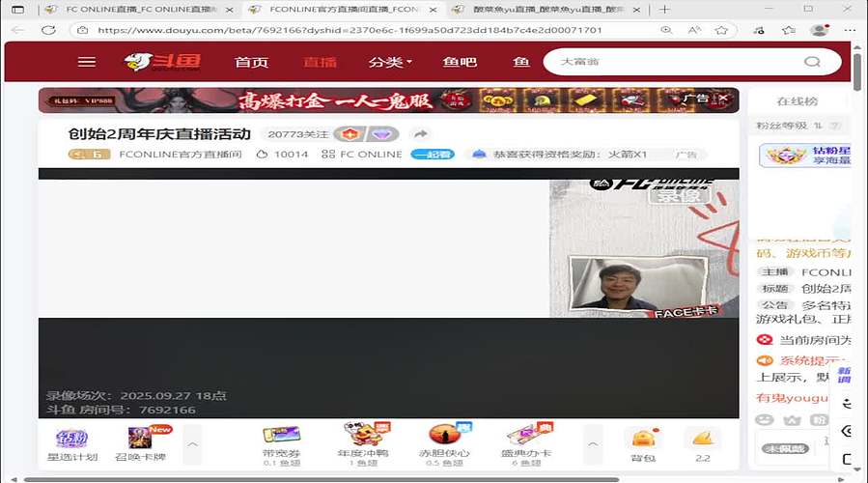The height and width of the screenshot is (483, 868).
Task: Collapse the sidebar with left arrow
Action: click(847, 431)
